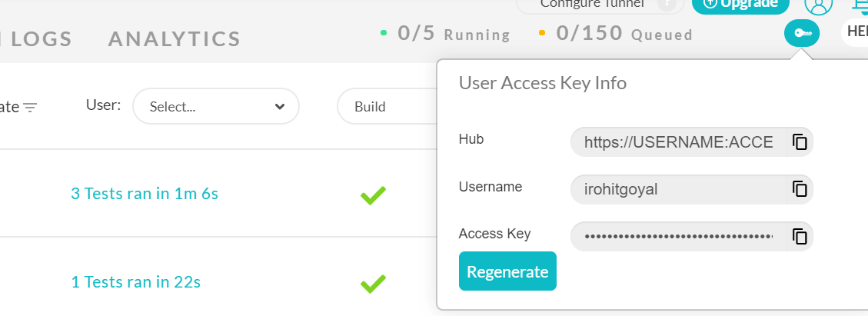
Task: Switch to the ANALYTICS tab
Action: click(175, 38)
